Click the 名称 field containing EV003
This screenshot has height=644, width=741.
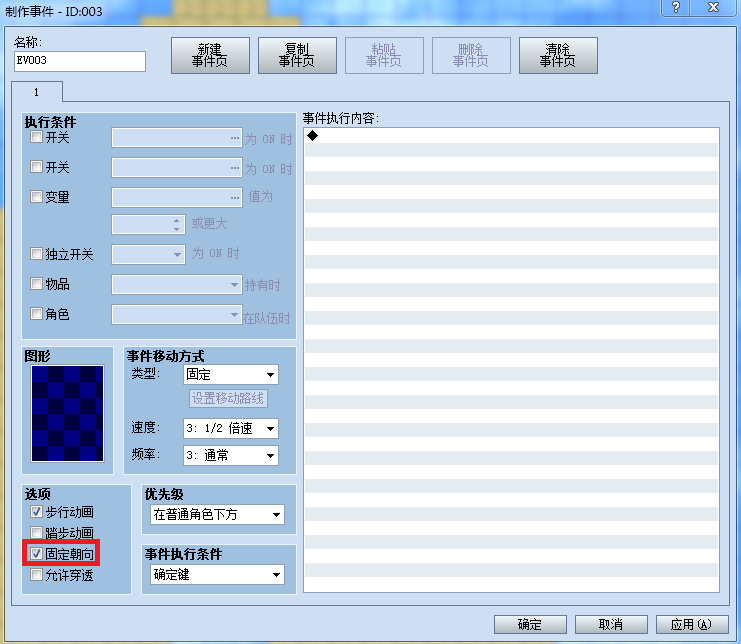pyautogui.click(x=80, y=61)
